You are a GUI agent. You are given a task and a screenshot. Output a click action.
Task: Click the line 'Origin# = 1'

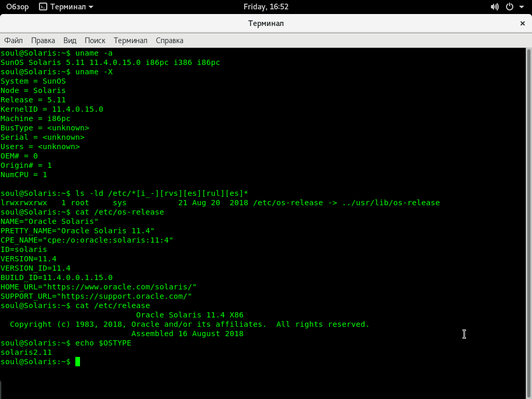click(x=26, y=165)
